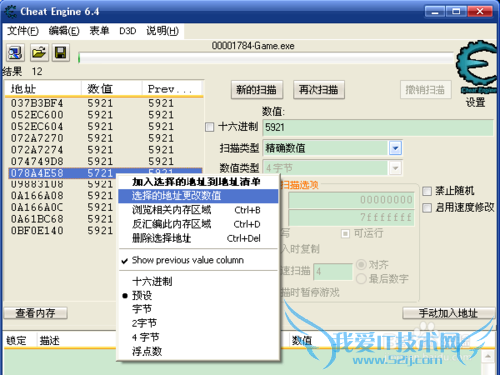This screenshot has height=375, width=500.
Task: Click the Prev... column header
Action: pos(173,89)
